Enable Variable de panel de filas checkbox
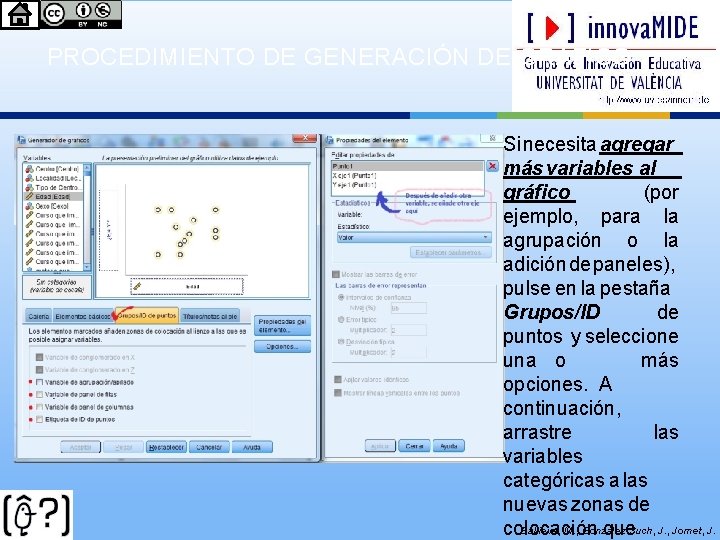The height and width of the screenshot is (540, 720). coord(39,394)
